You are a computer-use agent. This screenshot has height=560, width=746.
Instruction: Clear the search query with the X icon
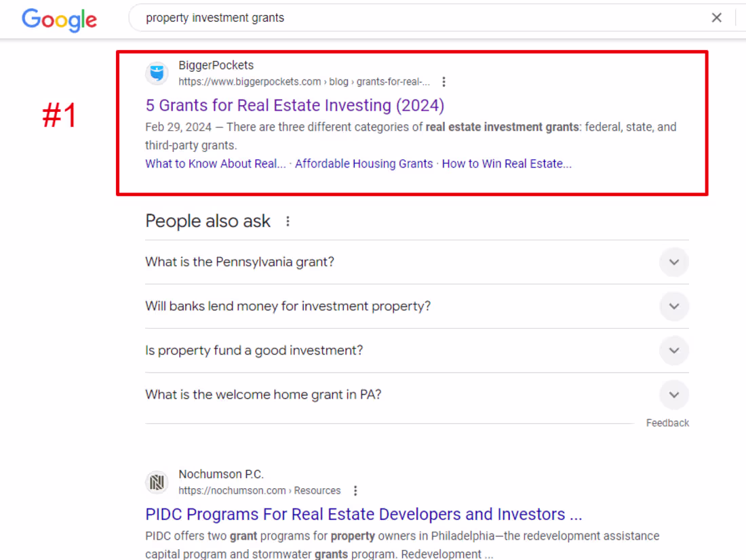pos(717,17)
